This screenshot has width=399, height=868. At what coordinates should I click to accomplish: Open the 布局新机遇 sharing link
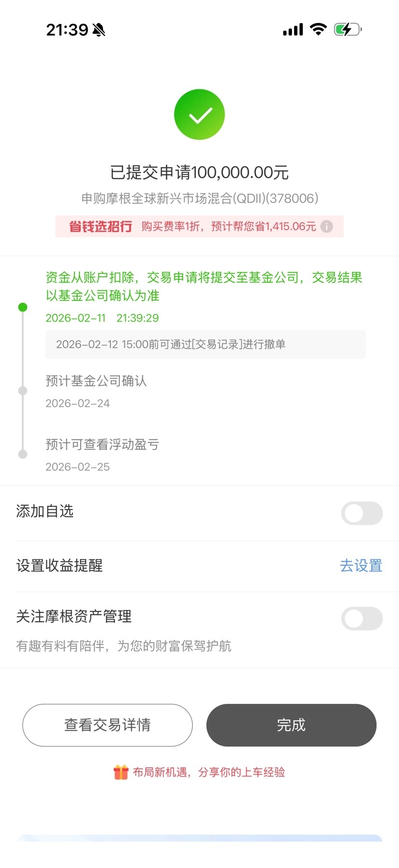click(x=209, y=772)
